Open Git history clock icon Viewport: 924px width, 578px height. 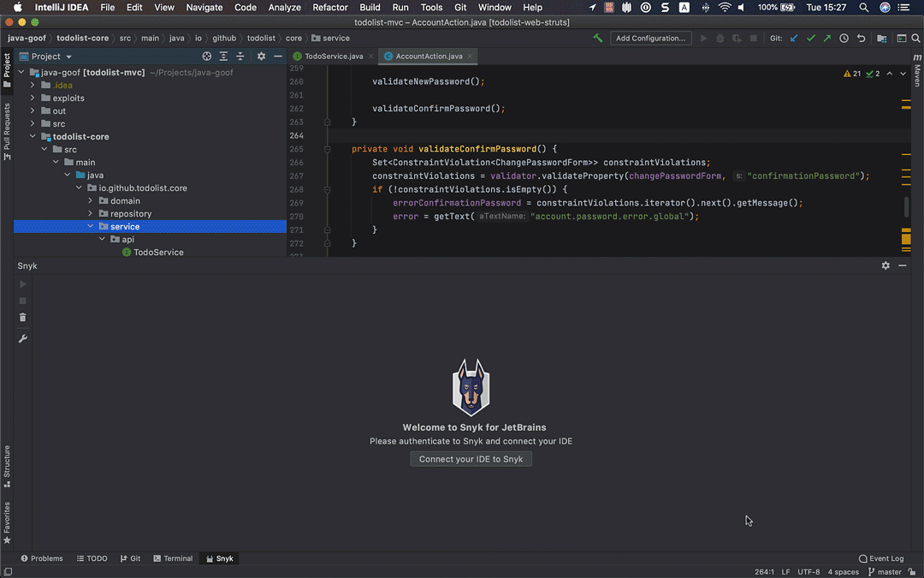(844, 39)
